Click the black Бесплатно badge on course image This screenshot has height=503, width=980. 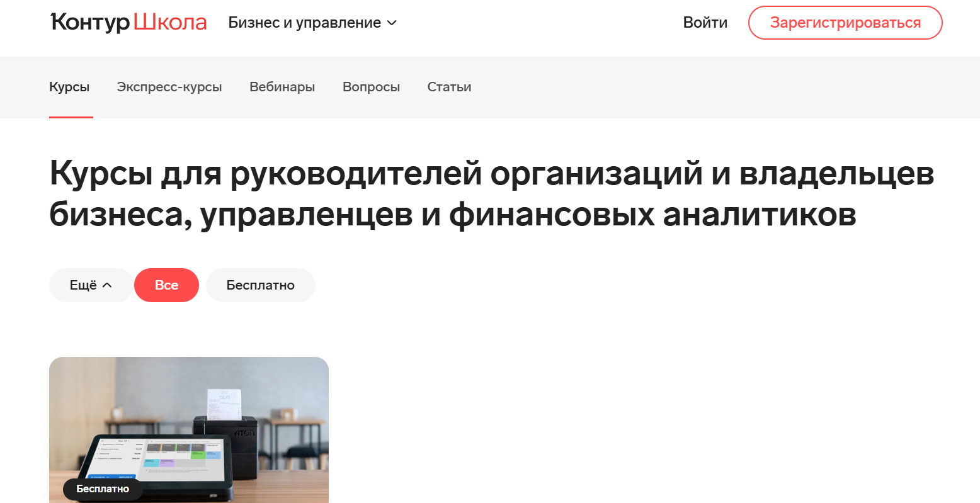[103, 489]
